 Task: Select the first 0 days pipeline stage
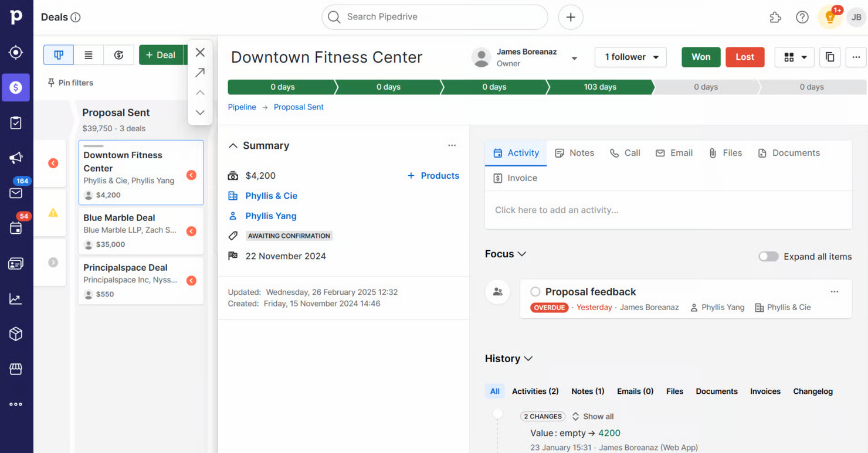point(282,87)
